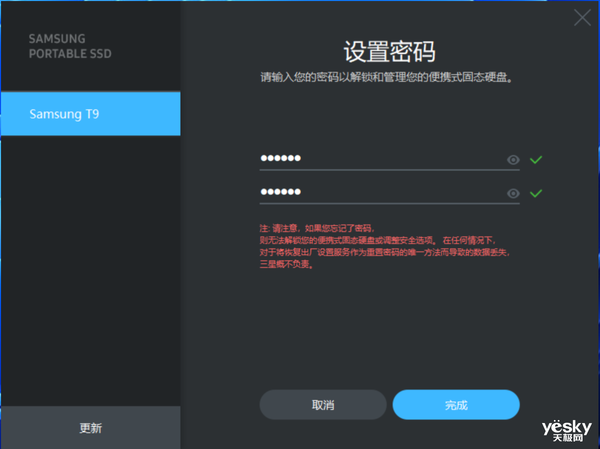Click the yesky watermark logo
600x449 pixels.
pos(567,427)
